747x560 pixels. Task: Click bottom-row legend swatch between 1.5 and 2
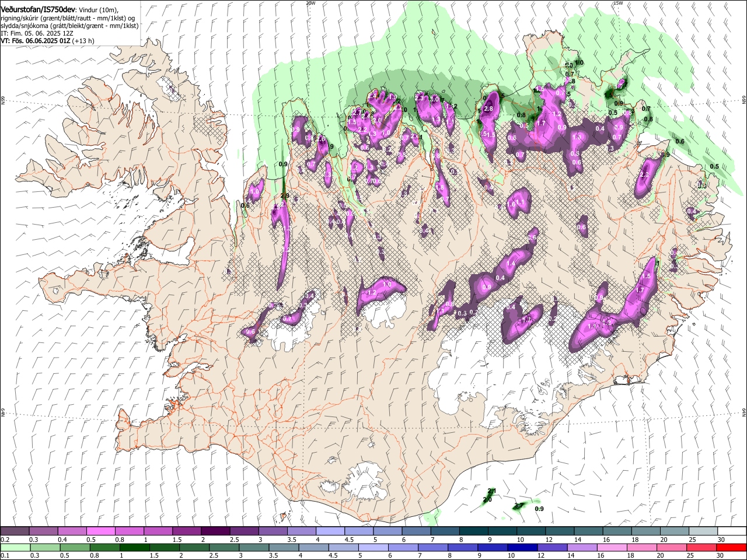[164, 548]
